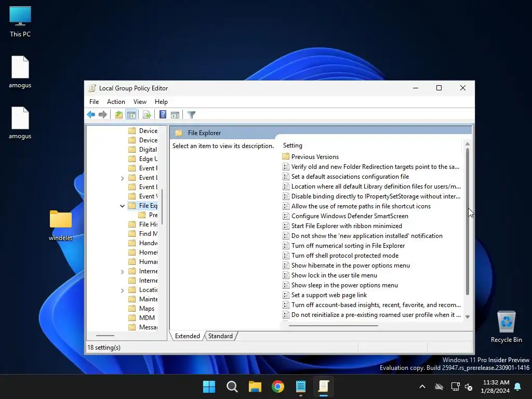Screen dimensions: 532x399
Task: Select the Mainte tree folder
Action: point(143,299)
